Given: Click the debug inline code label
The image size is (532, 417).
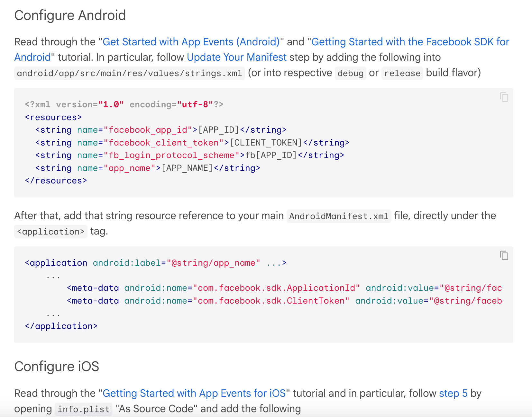Looking at the screenshot, I should point(350,73).
